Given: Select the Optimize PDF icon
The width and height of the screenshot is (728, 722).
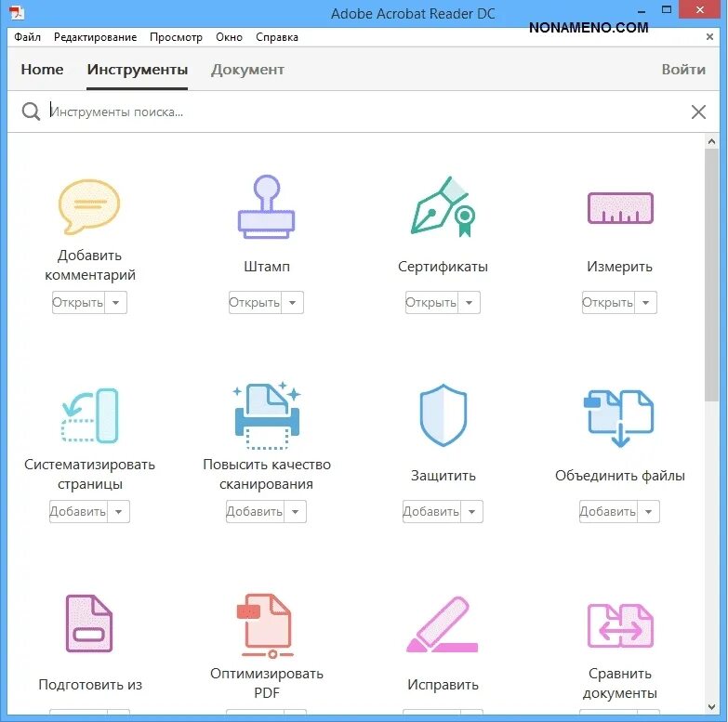Looking at the screenshot, I should (266, 625).
